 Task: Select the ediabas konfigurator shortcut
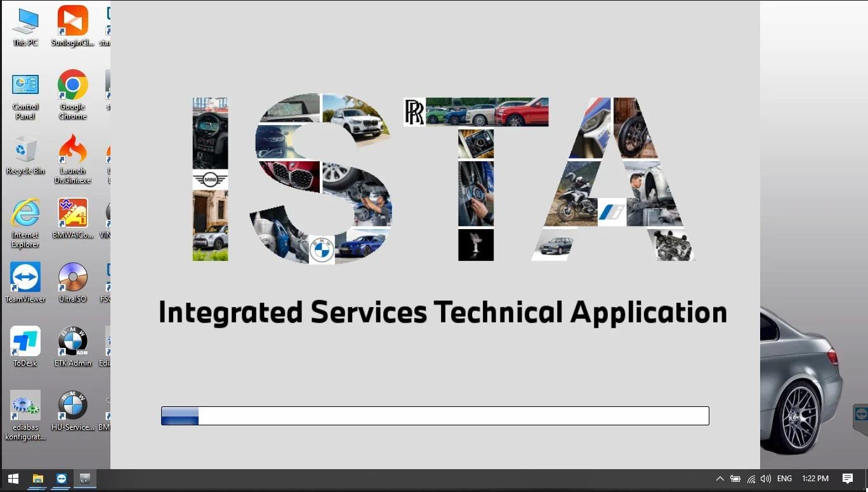[25, 415]
